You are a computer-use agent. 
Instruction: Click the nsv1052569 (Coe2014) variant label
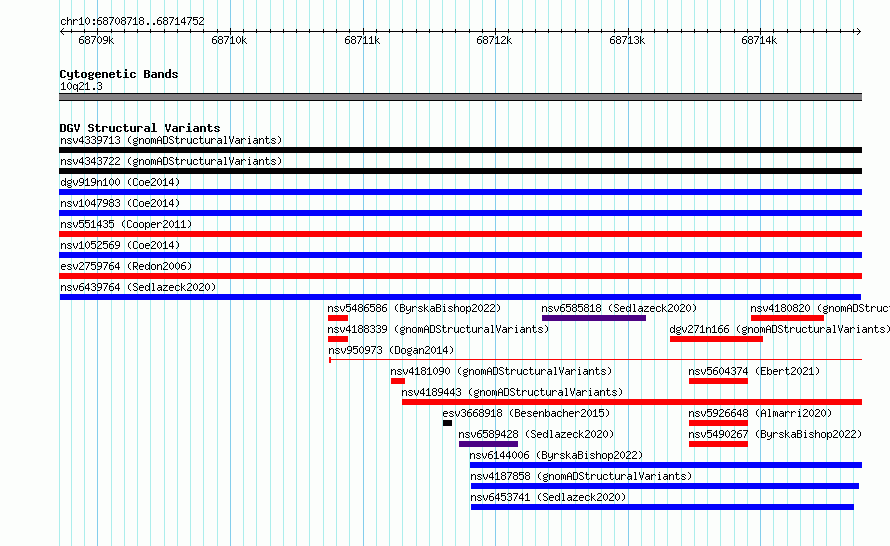tap(120, 245)
